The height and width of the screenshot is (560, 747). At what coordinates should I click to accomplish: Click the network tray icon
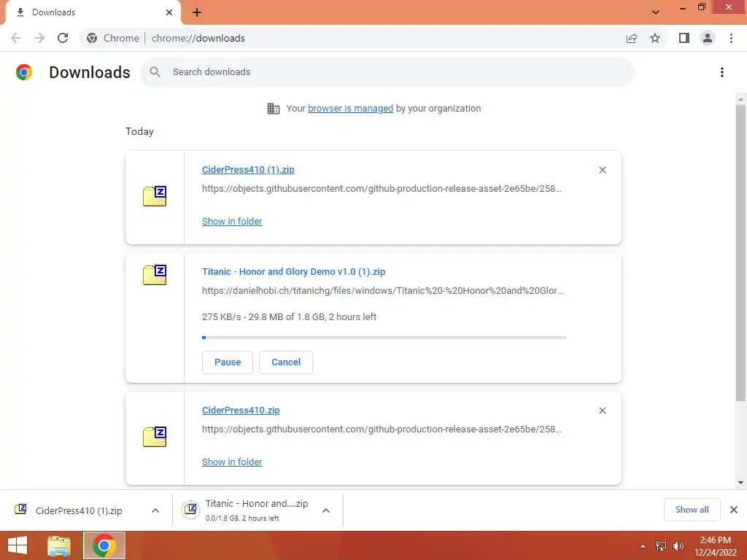click(x=661, y=546)
